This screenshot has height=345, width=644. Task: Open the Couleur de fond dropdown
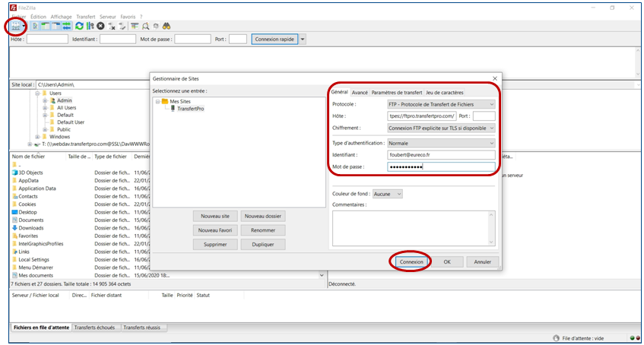[387, 194]
